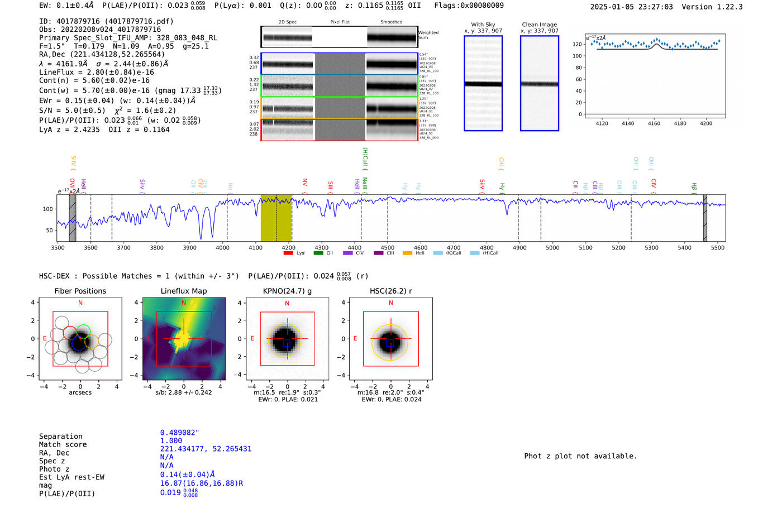Click the OII green legend swatch
782x532 pixels.
point(318,253)
